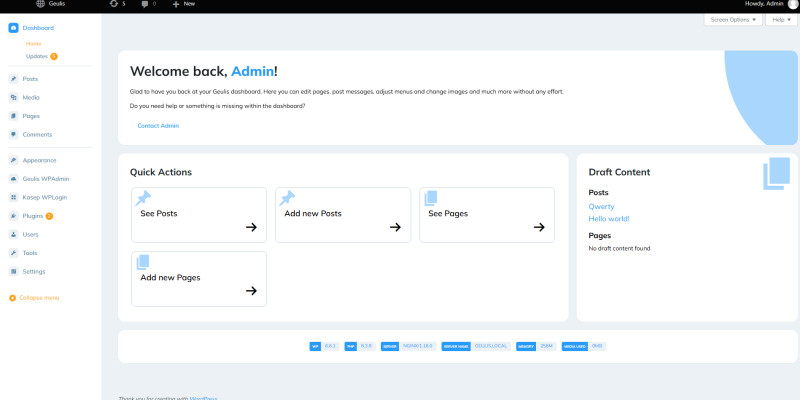Click the comments icon in top admin bar
This screenshot has width=800, height=400.
145,4
